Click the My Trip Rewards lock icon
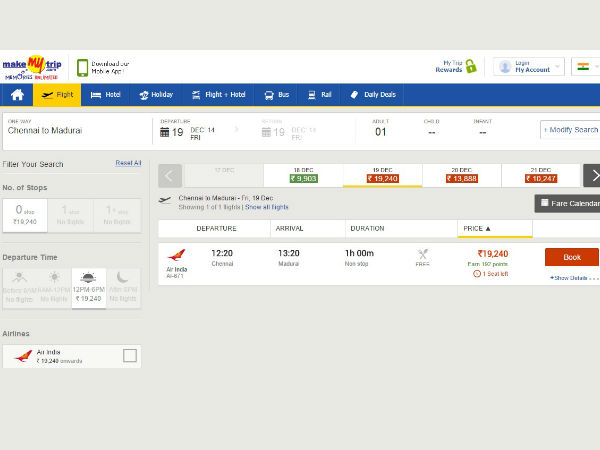600x450 pixels. point(471,67)
